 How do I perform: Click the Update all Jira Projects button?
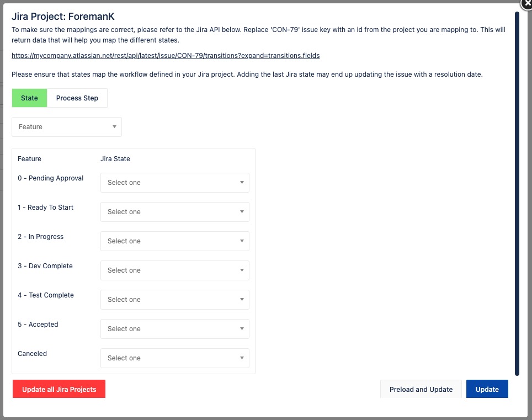coord(59,389)
